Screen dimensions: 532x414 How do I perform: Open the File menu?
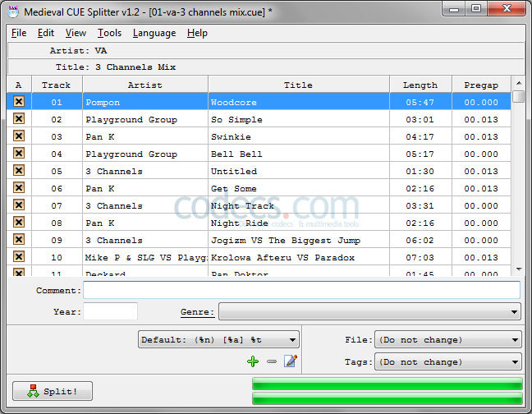(x=19, y=33)
